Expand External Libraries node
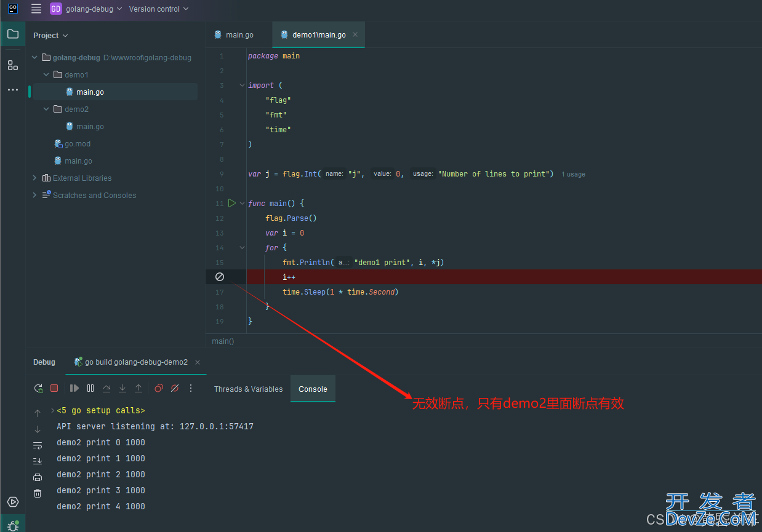Image resolution: width=762 pixels, height=532 pixels. [x=35, y=178]
